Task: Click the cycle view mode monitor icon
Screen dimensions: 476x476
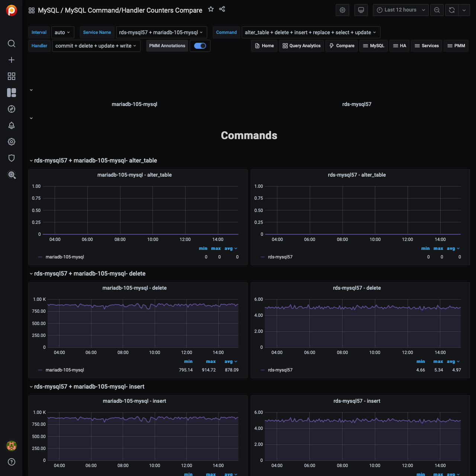Action: (361, 10)
